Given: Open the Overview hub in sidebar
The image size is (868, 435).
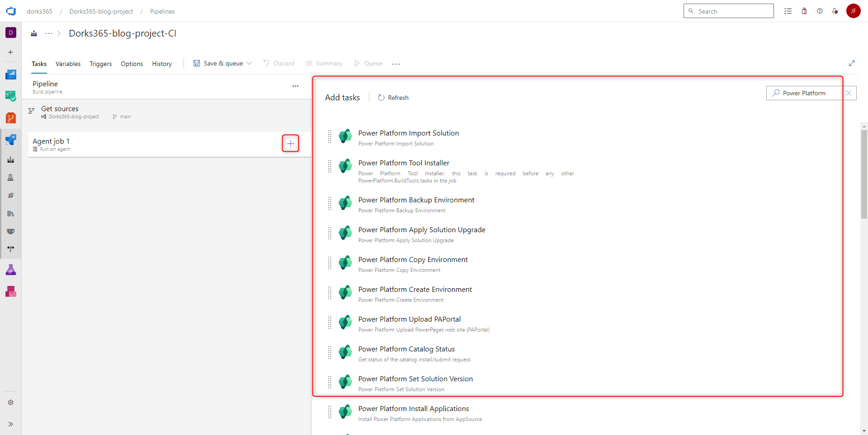Looking at the screenshot, I should pyautogui.click(x=11, y=75).
